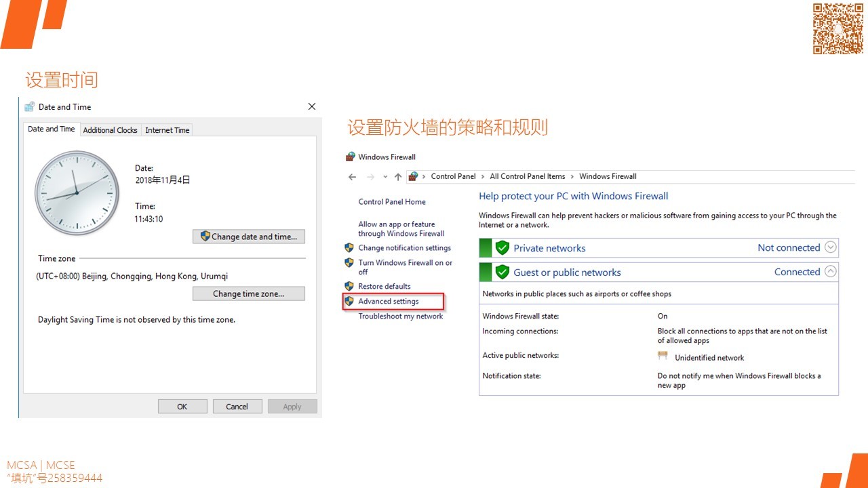Image resolution: width=868 pixels, height=488 pixels.
Task: Click the QR code image
Action: pyautogui.click(x=838, y=28)
